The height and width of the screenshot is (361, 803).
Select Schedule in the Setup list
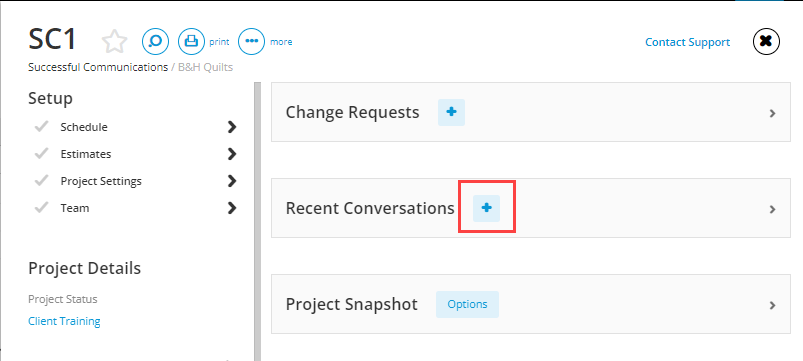(x=84, y=127)
